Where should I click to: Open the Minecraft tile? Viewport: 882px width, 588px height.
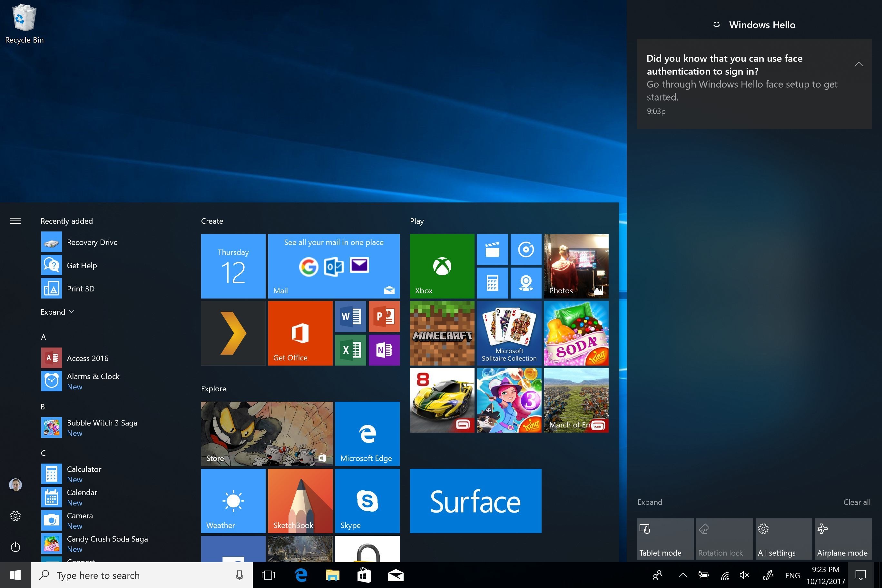[442, 333]
